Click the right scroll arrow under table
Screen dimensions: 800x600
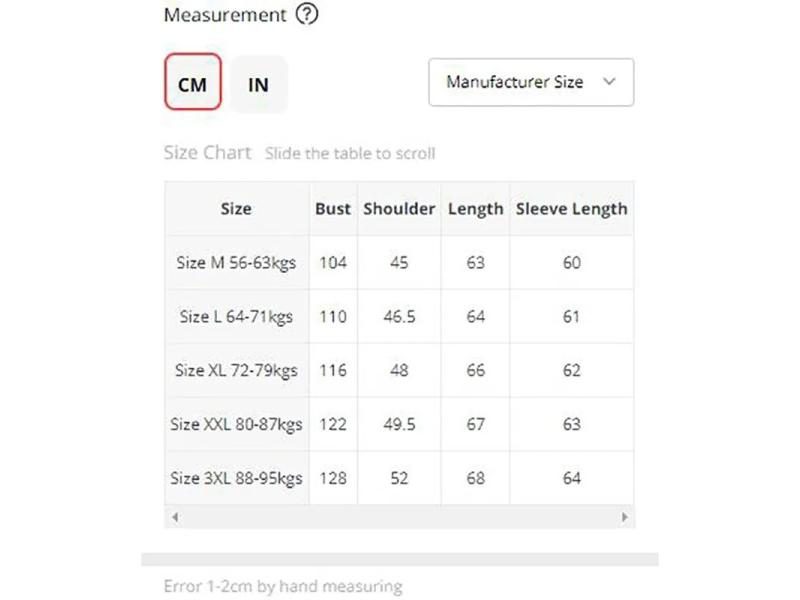coord(624,517)
